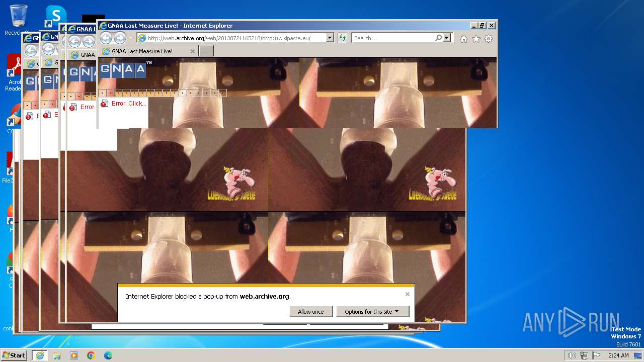Open Favorites star icon
This screenshot has height=362, width=644.
[476, 39]
